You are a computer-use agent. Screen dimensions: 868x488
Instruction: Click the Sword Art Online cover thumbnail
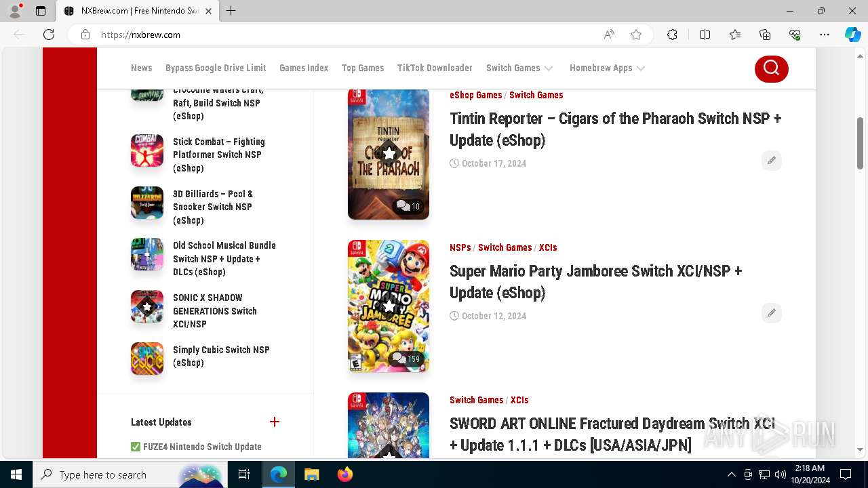point(389,425)
